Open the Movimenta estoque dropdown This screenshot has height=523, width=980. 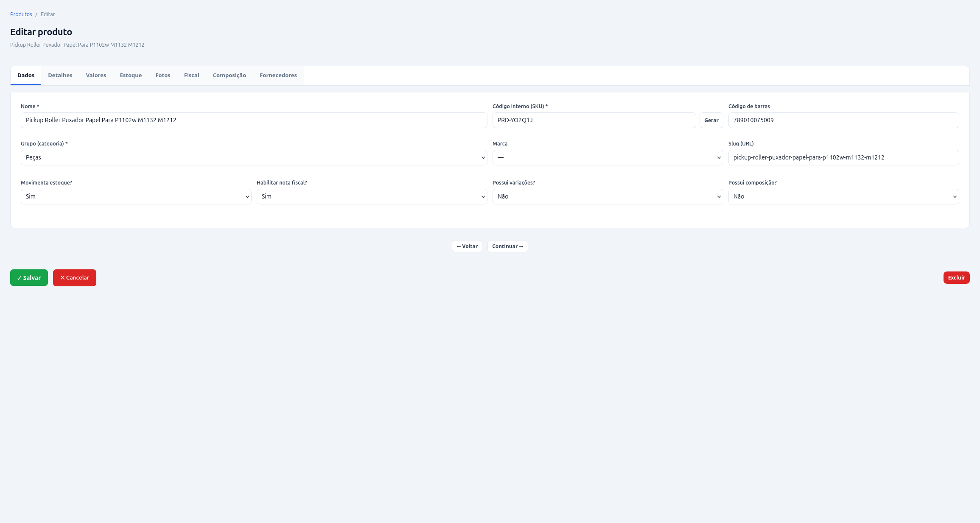(x=136, y=196)
